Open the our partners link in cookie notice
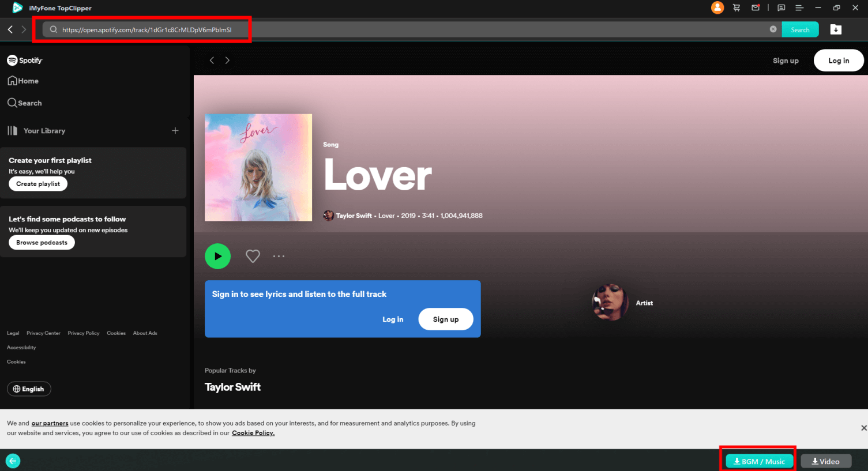 [x=50, y=423]
